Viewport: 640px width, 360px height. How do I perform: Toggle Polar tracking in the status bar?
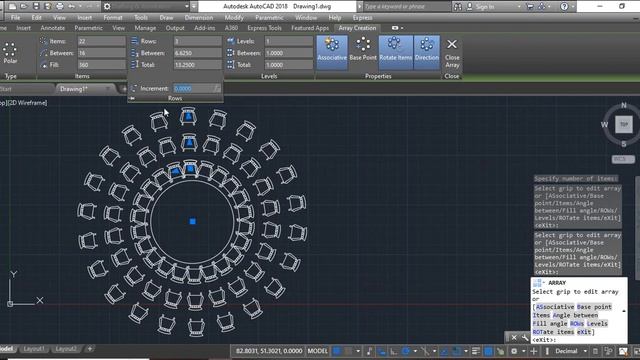coord(405,351)
